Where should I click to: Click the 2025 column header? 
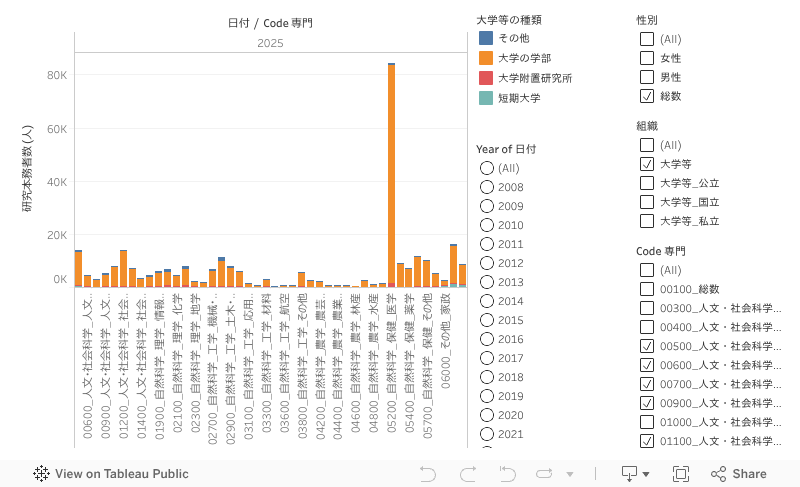pyautogui.click(x=270, y=43)
